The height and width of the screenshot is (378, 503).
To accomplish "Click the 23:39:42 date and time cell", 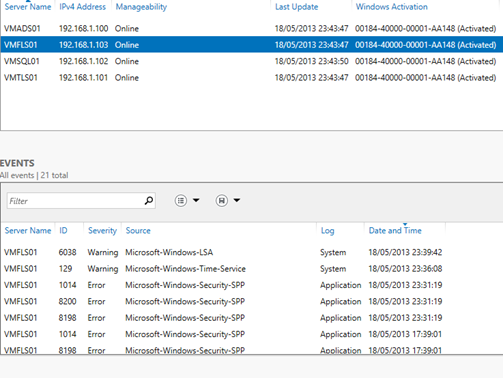I will (405, 252).
